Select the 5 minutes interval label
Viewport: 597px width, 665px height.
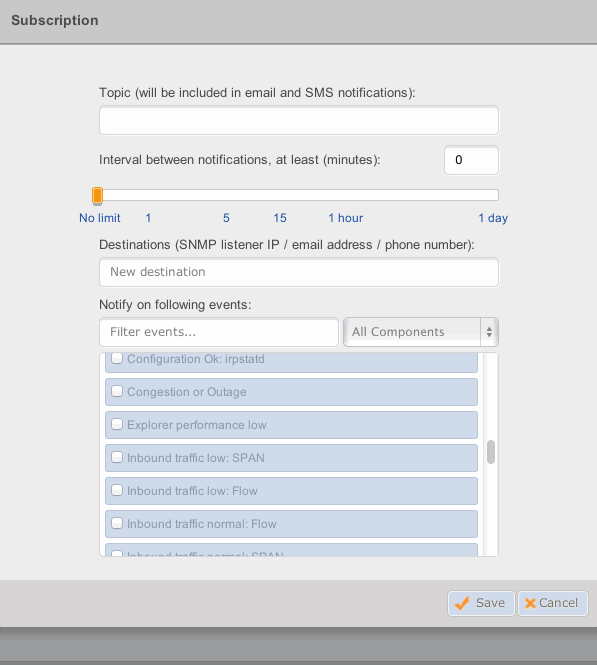coord(226,218)
